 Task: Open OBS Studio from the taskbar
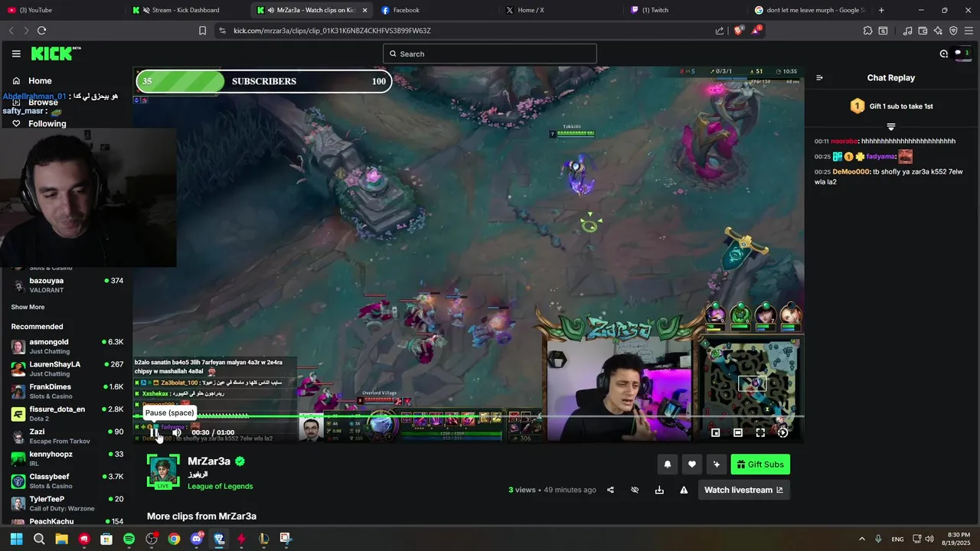click(152, 539)
